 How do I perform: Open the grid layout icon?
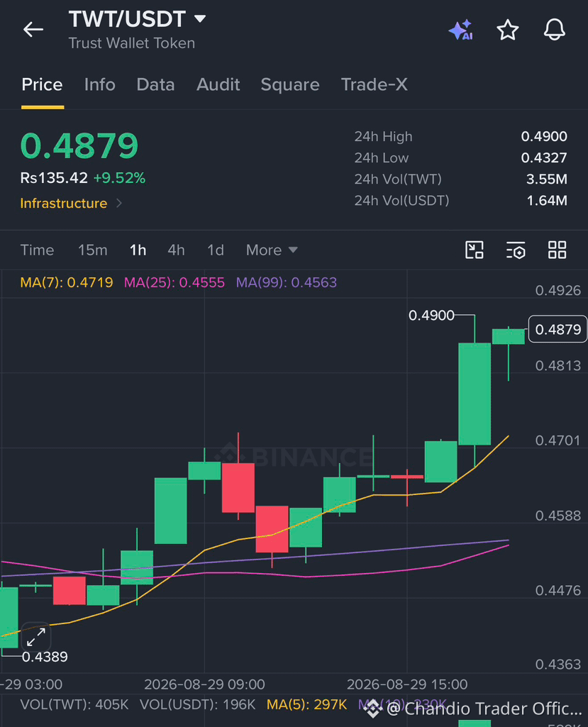(557, 250)
